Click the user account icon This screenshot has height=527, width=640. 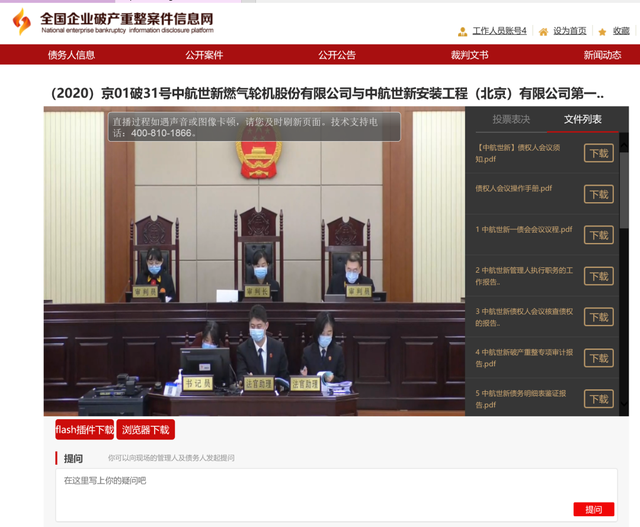pos(462,31)
